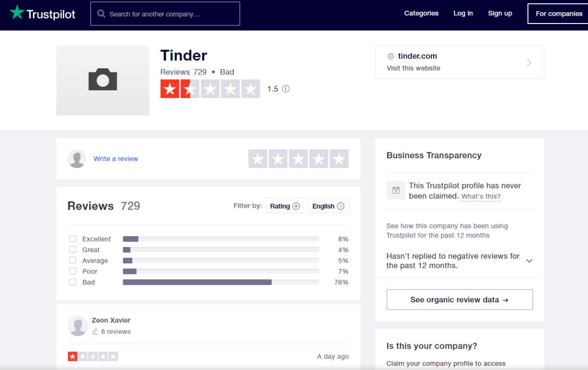The image size is (588, 370).
Task: Click Tinder's red star rating graphic
Action: click(x=210, y=89)
